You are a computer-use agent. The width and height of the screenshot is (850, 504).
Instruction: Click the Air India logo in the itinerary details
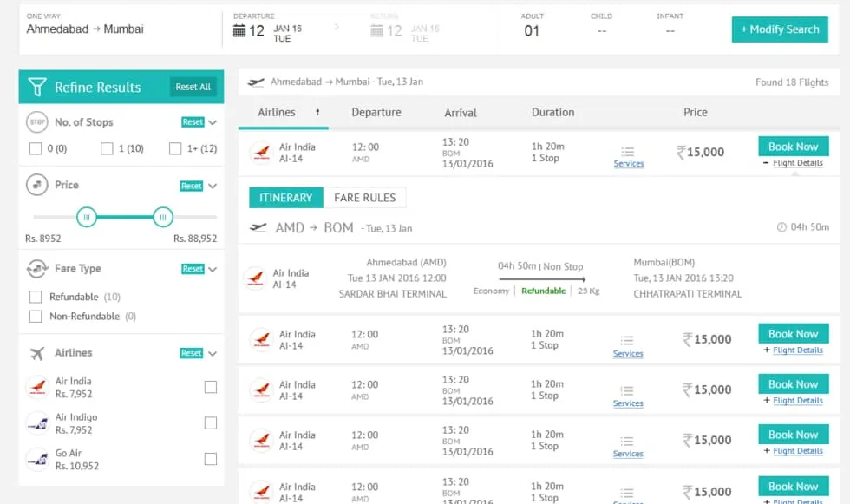[x=255, y=278]
